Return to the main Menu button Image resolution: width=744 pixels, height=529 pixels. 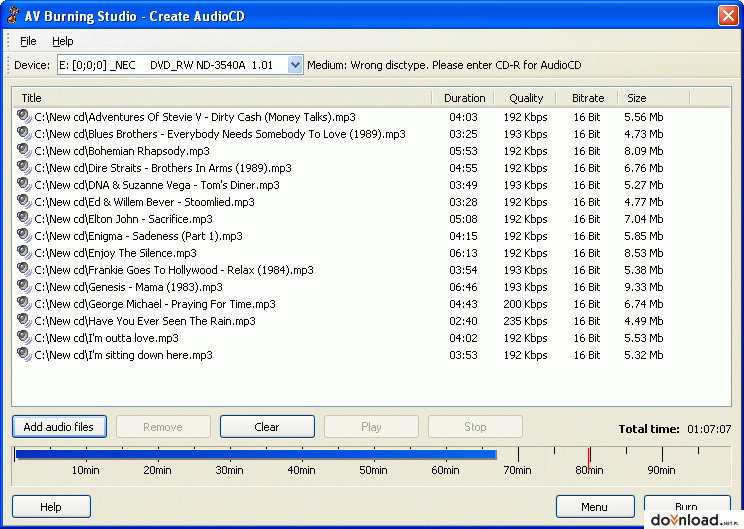coord(595,507)
